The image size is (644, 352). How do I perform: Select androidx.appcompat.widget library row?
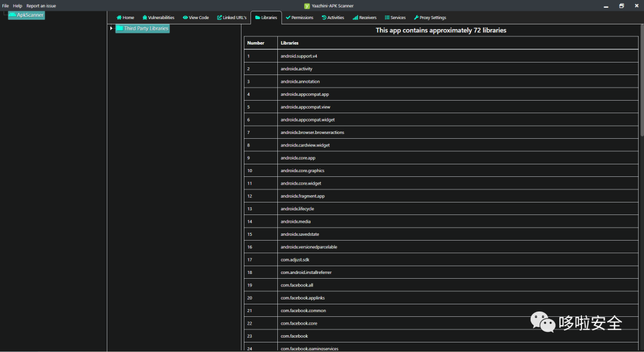point(441,119)
